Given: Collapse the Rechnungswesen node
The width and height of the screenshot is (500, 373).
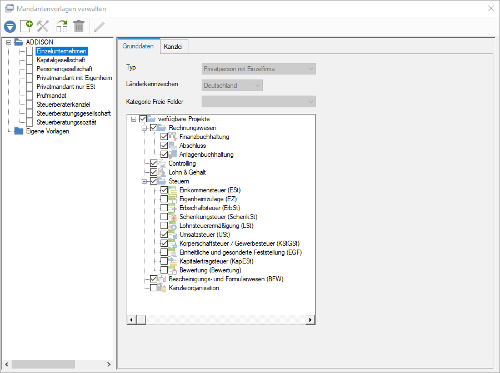Looking at the screenshot, I should [144, 128].
